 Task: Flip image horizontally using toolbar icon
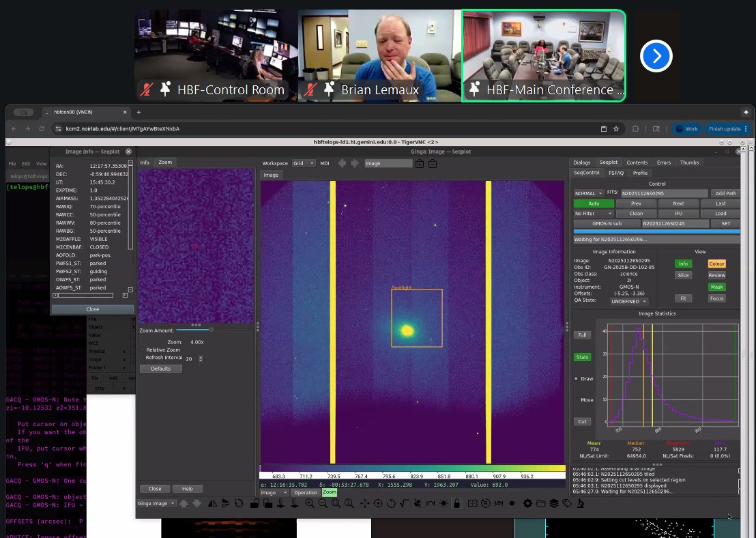click(212, 503)
